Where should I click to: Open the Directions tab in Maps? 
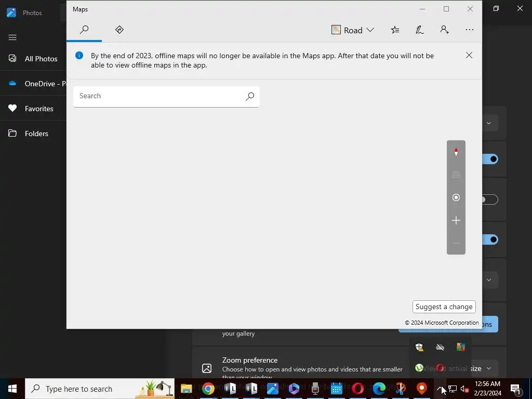(x=119, y=30)
